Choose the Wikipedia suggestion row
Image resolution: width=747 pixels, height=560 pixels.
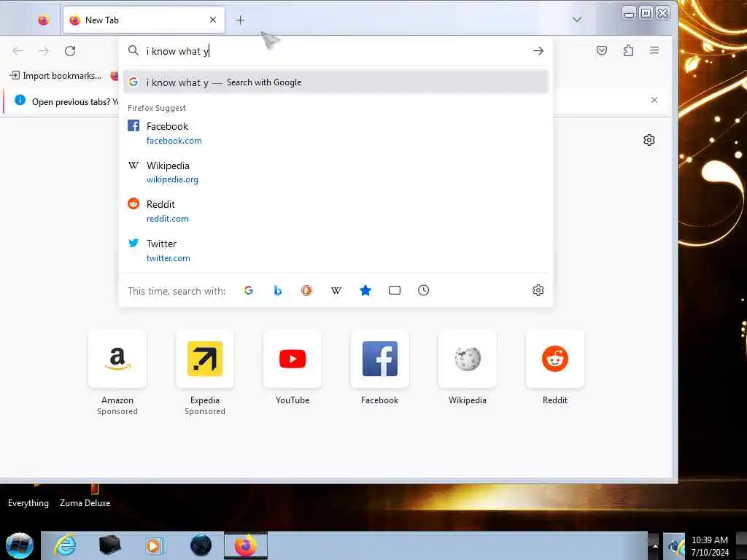point(336,172)
